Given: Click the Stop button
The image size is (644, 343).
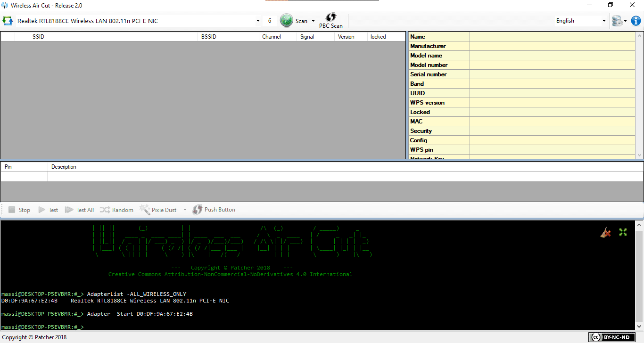Looking at the screenshot, I should pyautogui.click(x=19, y=210).
